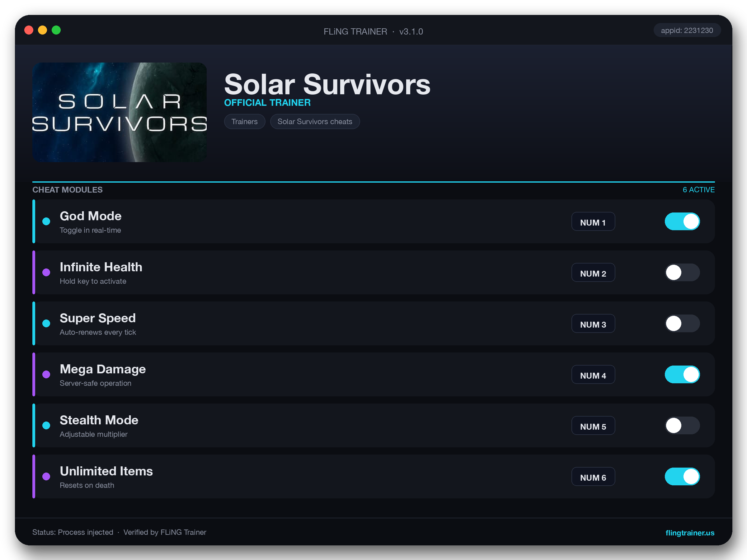Disable the Mega Damage toggle
747x560 pixels.
682,374
